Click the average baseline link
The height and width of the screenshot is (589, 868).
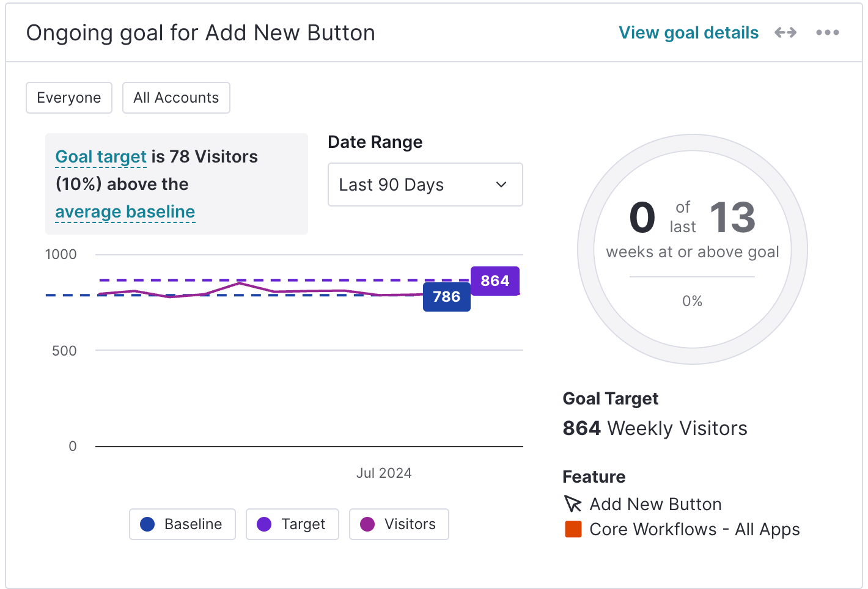125,212
